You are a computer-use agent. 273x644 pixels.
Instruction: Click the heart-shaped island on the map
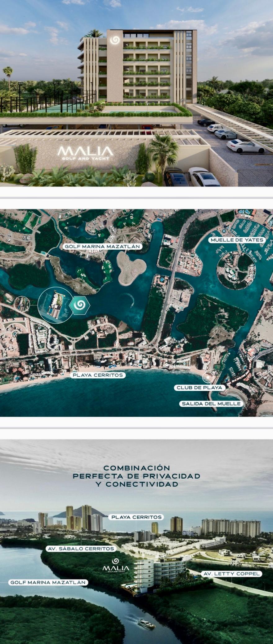131,267
